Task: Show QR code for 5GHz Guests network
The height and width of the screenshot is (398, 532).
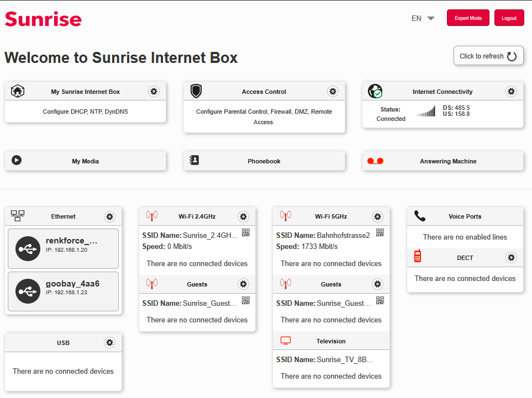Action: pos(380,300)
